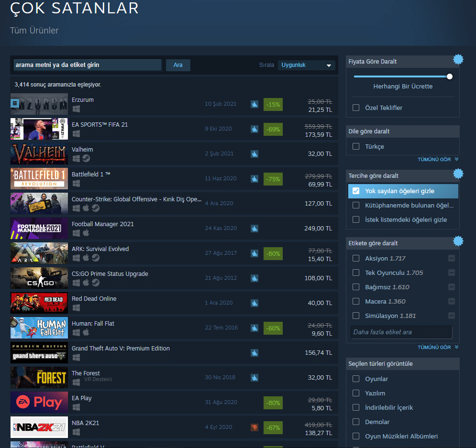Exclude the Tek Oyunculu tag with minus icon
Image resolution: width=476 pixels, height=448 pixels.
[452, 273]
